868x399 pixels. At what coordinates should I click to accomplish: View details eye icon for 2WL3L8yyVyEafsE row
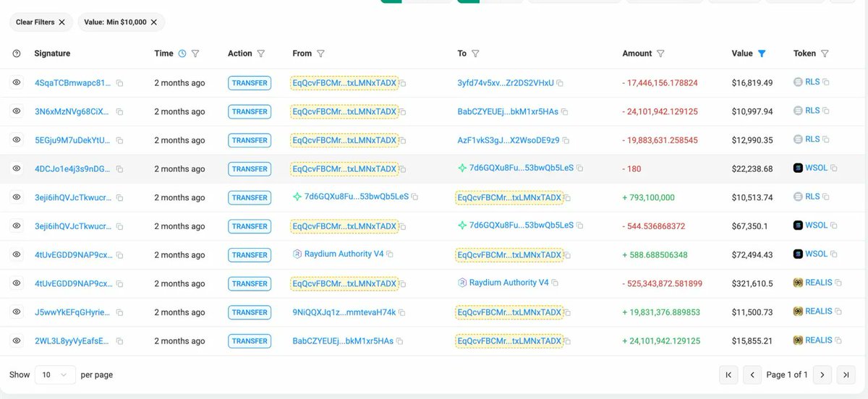click(17, 340)
